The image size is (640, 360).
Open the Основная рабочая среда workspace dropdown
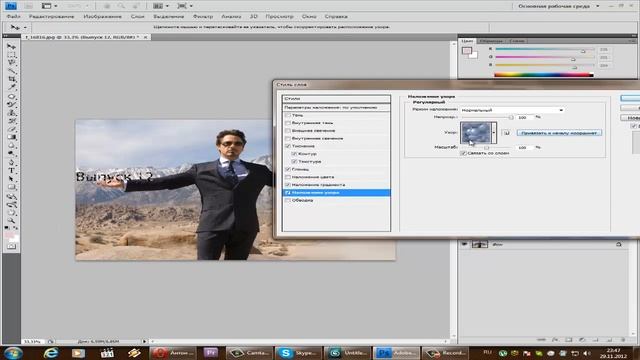tap(558, 6)
